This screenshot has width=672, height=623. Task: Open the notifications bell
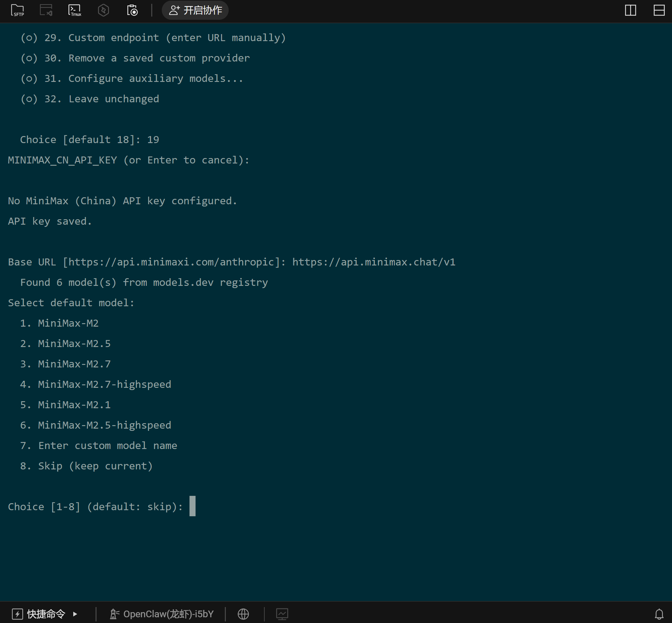point(659,614)
